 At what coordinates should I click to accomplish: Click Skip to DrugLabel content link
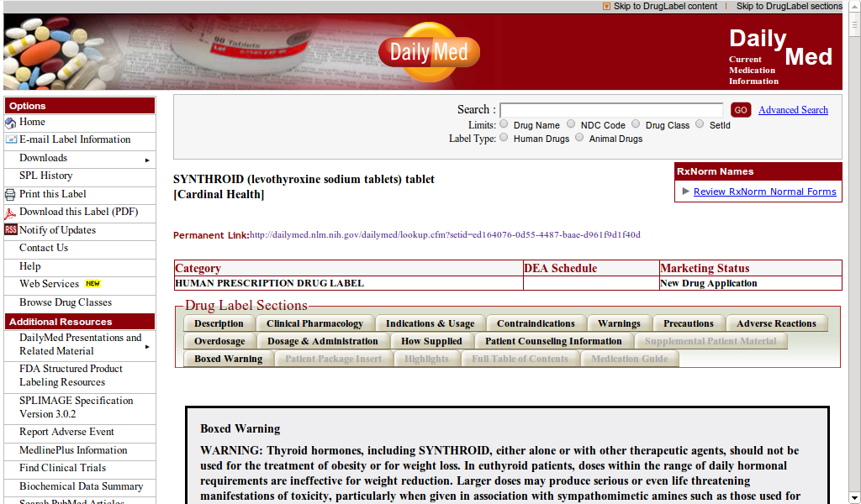665,6
